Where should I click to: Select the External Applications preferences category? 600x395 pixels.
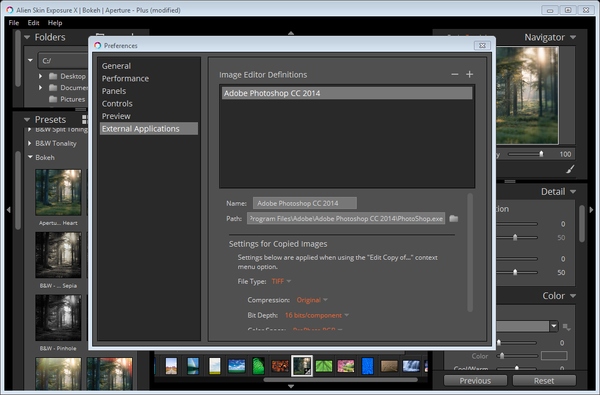click(x=149, y=129)
